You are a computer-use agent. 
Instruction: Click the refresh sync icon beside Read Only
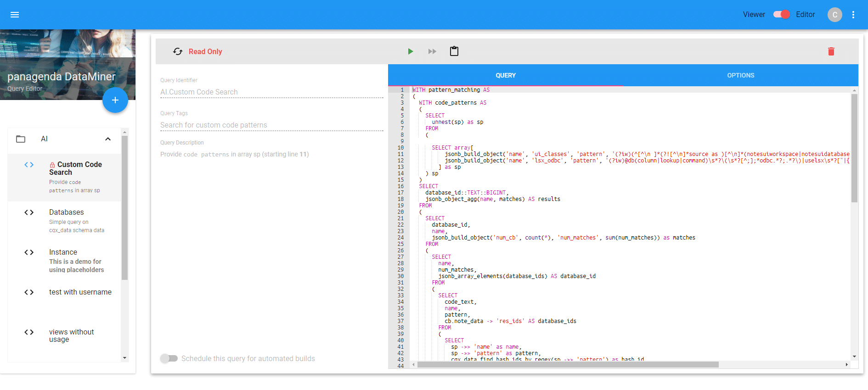pyautogui.click(x=178, y=51)
